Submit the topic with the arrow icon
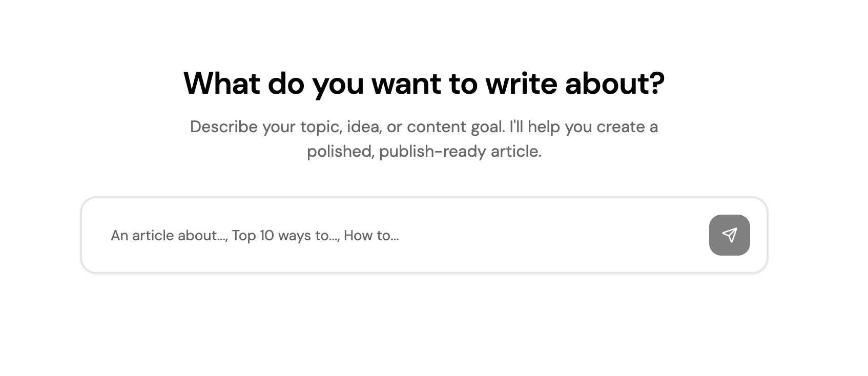This screenshot has width=868, height=376. [x=729, y=235]
